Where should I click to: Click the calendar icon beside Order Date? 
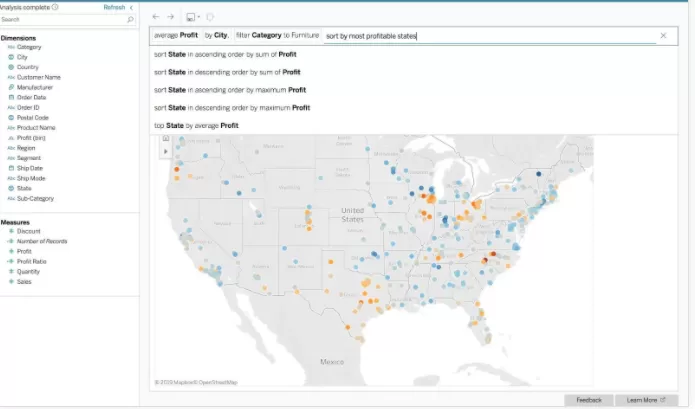[10, 97]
